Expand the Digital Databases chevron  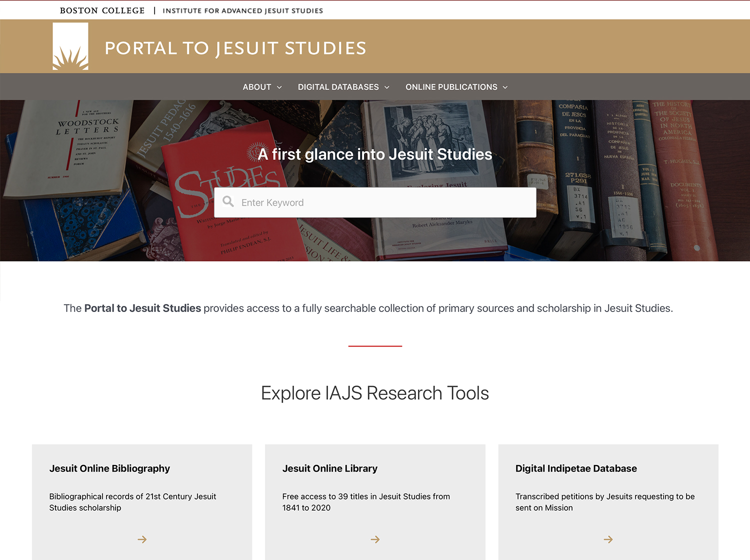click(x=387, y=87)
